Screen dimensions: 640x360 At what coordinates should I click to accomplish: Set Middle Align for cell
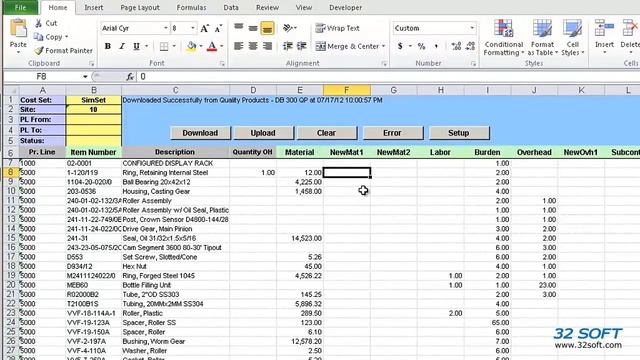coord(253,28)
